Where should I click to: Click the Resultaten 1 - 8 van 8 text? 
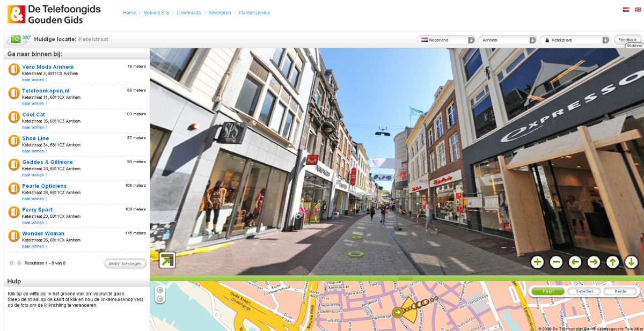point(45,263)
